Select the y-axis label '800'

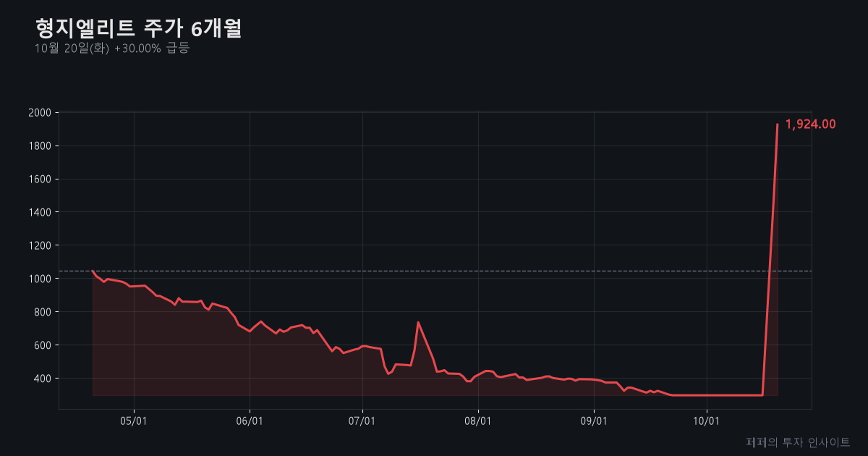click(42, 313)
